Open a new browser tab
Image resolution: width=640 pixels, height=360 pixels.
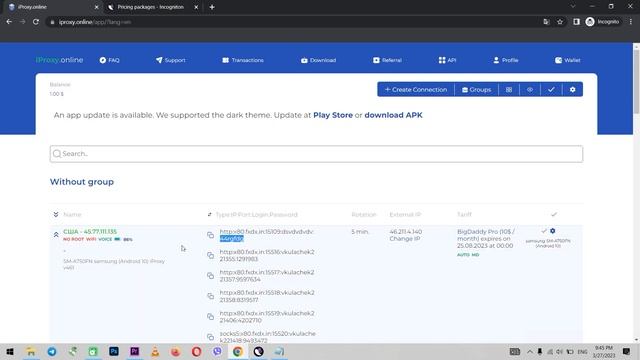tap(212, 7)
